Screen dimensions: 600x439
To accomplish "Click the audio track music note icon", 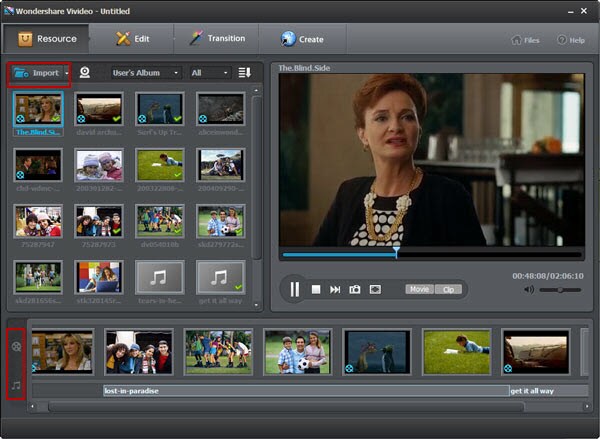I will click(16, 385).
